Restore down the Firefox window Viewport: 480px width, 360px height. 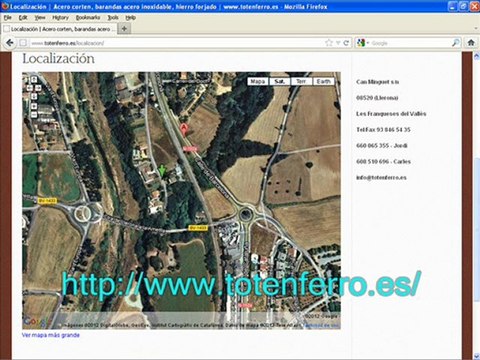pyautogui.click(x=464, y=6)
